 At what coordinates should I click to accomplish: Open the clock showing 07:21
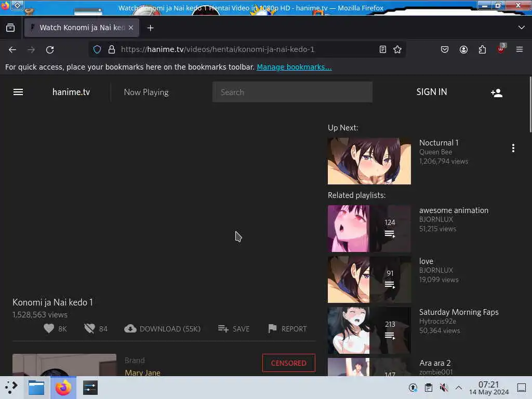pyautogui.click(x=488, y=388)
